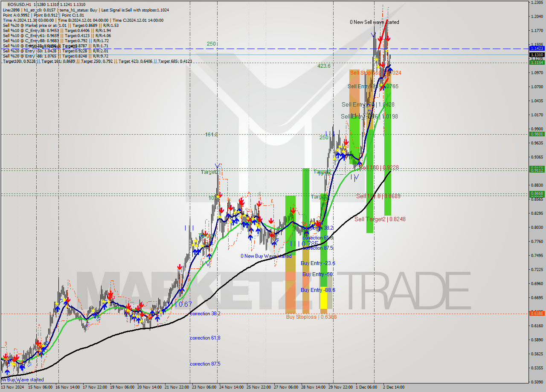
Task: Click the 'Sell 100 | 0.9228' label
Action: click(379, 168)
